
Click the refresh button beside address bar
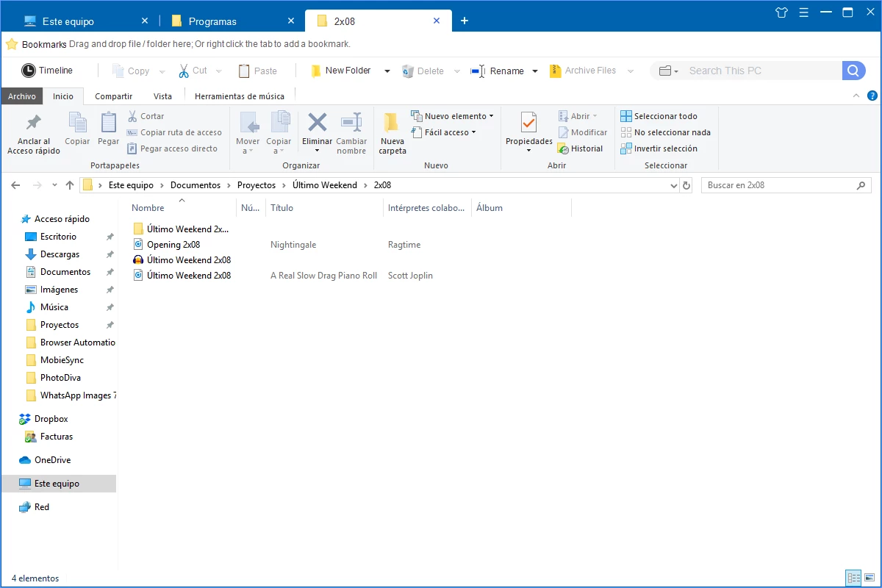(687, 185)
